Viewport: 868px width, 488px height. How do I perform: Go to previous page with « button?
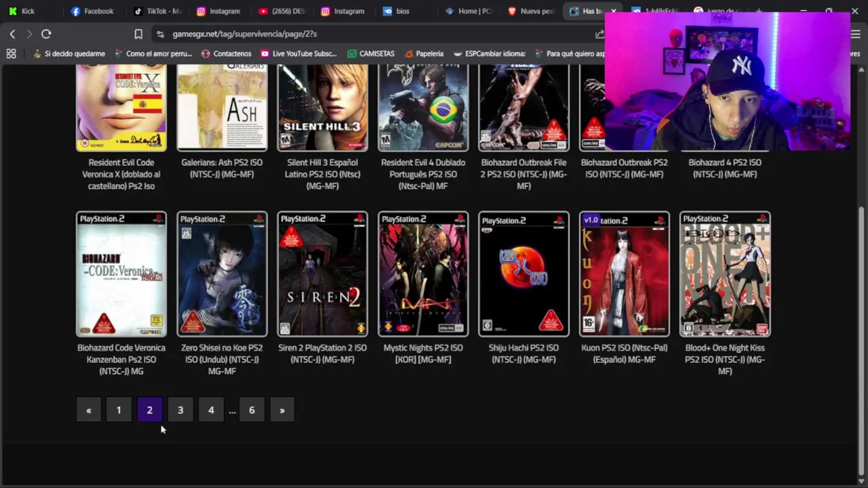tap(88, 410)
